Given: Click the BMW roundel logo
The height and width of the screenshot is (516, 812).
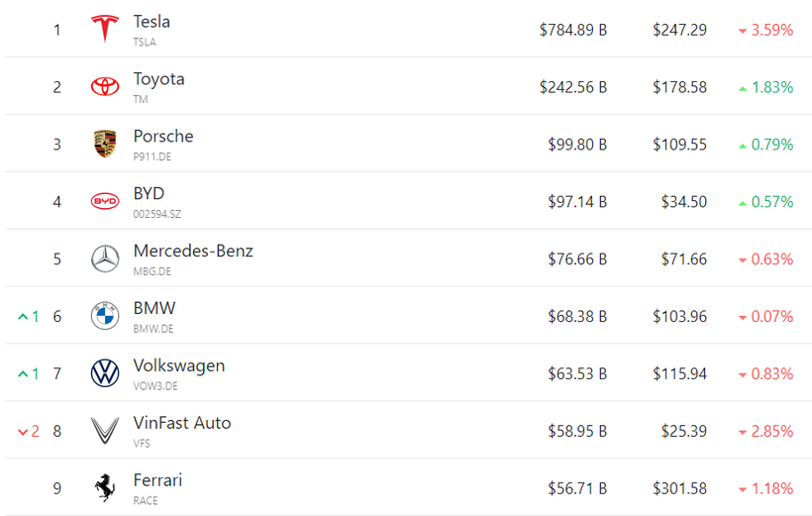Looking at the screenshot, I should pos(105,317).
